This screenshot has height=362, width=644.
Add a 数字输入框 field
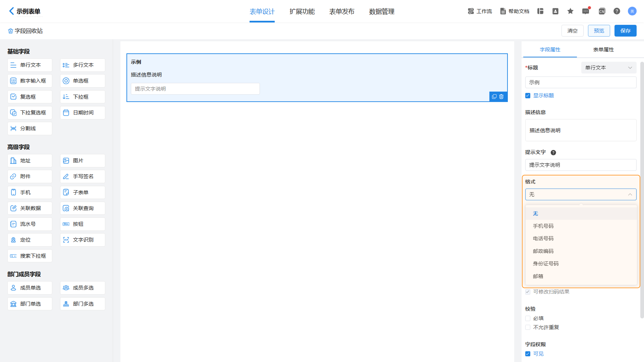(x=30, y=81)
